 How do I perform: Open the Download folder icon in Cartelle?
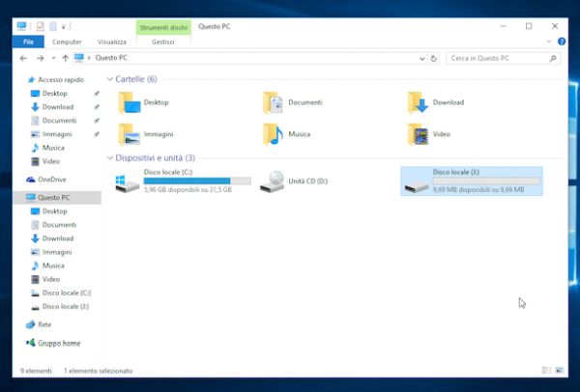coord(418,102)
